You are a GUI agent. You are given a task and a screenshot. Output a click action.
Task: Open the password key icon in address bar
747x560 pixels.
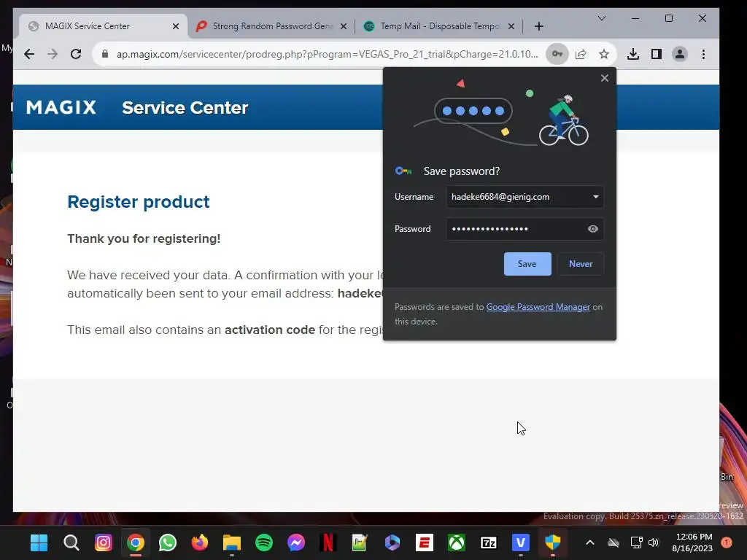pyautogui.click(x=557, y=54)
